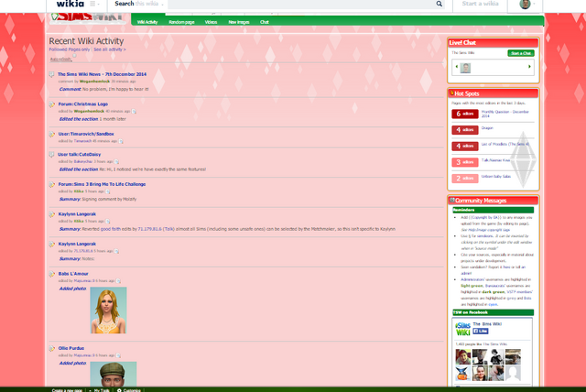The image size is (586, 392).
Task: Open the Search this wikia scope dropdown
Action: [x=139, y=4]
